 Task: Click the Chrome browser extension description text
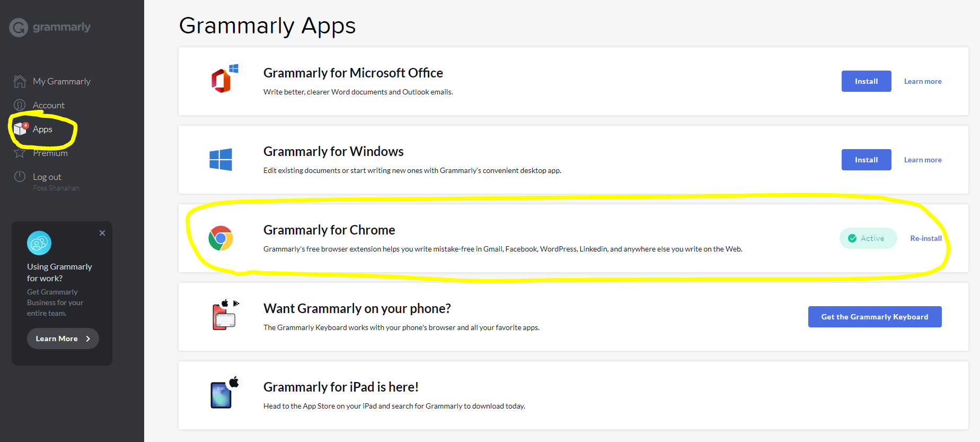point(503,249)
